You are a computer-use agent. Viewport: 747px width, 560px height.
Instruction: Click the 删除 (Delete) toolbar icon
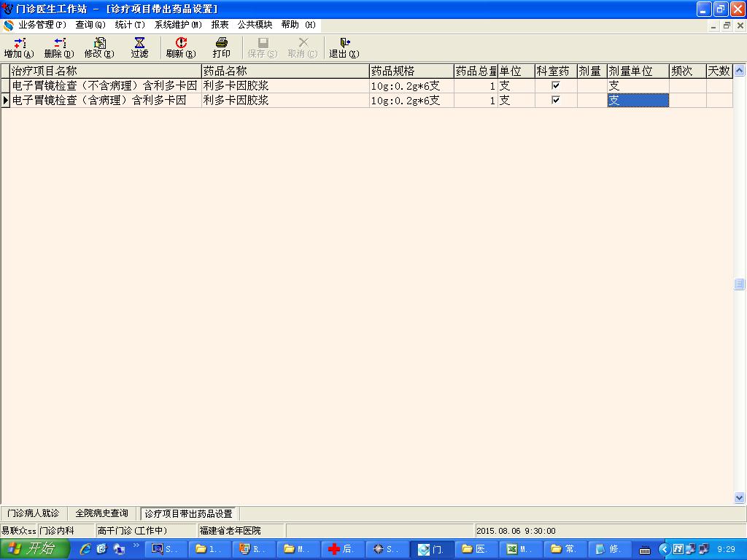(x=59, y=47)
